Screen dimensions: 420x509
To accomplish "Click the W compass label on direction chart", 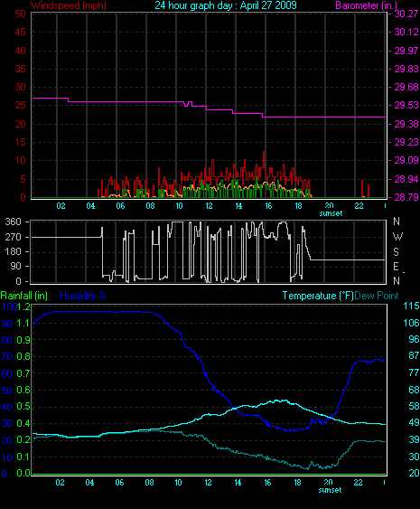I will coord(397,237).
